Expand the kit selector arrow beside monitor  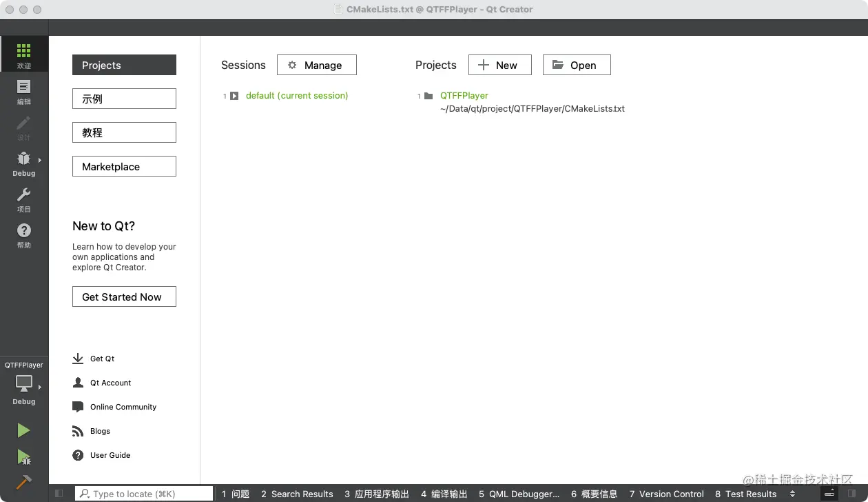[x=40, y=388]
